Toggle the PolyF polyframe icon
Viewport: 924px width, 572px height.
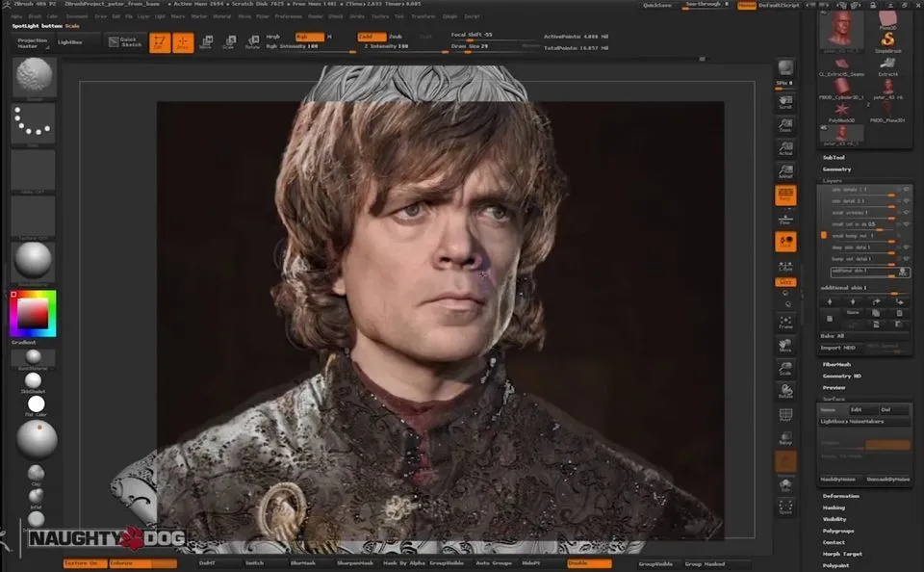[785, 415]
